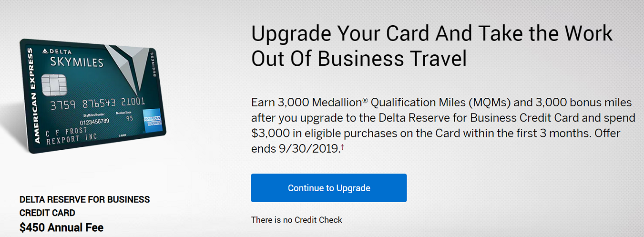Click the $450 Annual Fee text
This screenshot has width=644, height=237.
tap(61, 228)
